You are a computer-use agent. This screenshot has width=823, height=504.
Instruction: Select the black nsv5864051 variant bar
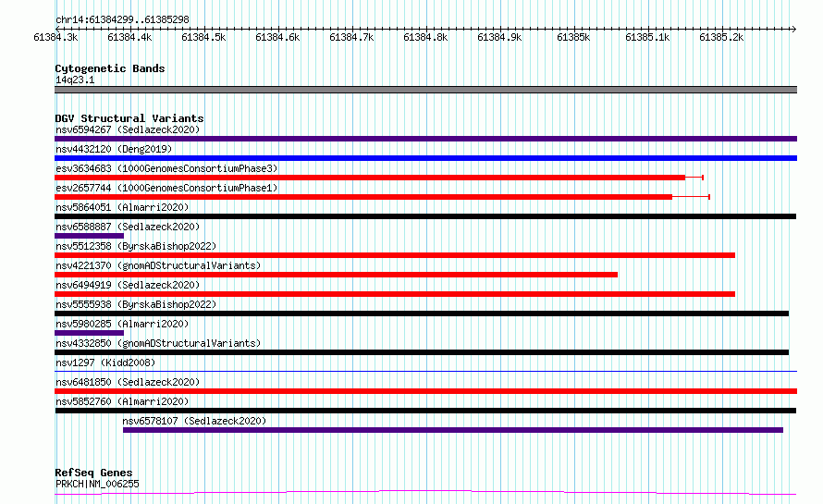click(425, 216)
